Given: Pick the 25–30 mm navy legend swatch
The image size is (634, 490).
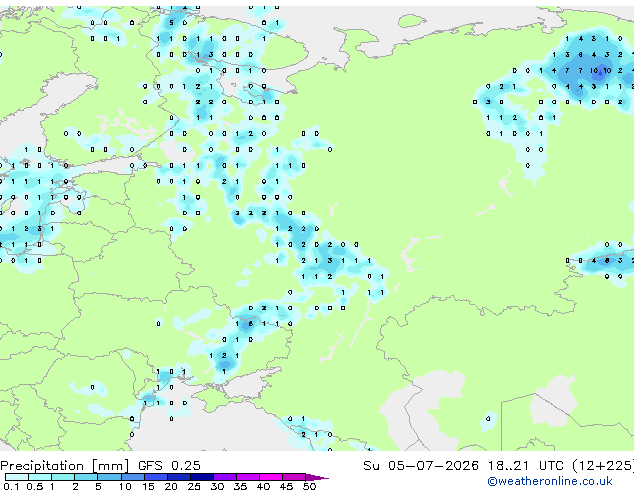Looking at the screenshot, I should coord(202,477).
